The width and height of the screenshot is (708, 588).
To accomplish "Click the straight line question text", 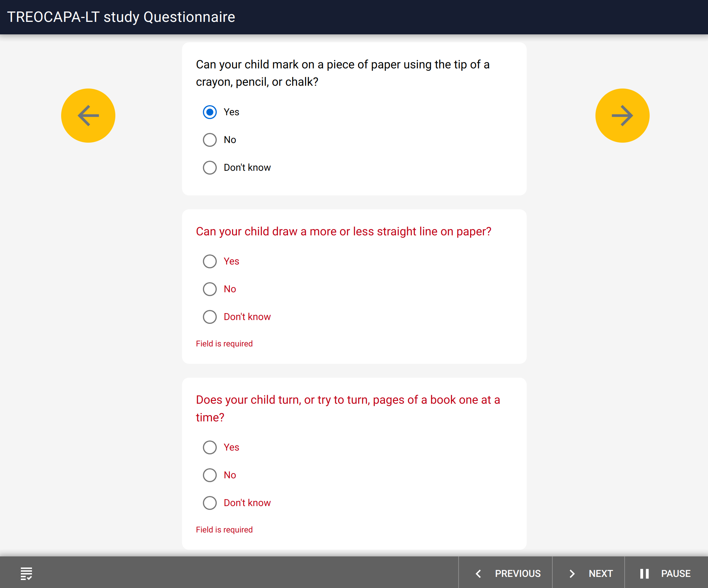I will tap(344, 232).
